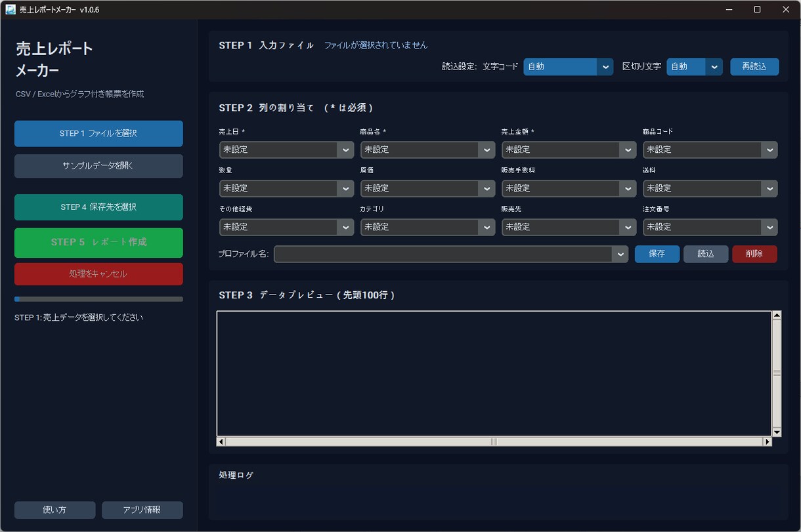The width and height of the screenshot is (801, 532).
Task: Click the data preview vertical scrollbar down arrow
Action: pos(777,432)
